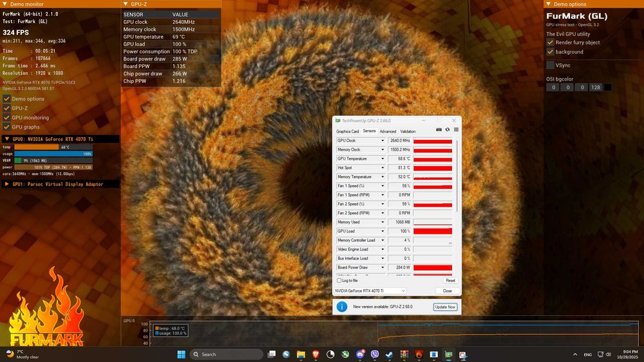
Task: Select the Sensors tab
Action: pyautogui.click(x=369, y=131)
